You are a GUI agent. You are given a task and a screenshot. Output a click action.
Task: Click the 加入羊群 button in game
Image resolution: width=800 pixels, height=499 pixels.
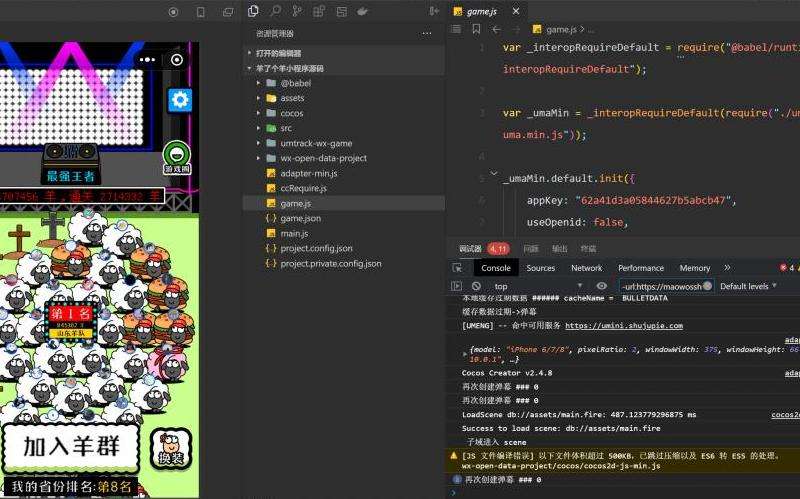coord(71,447)
